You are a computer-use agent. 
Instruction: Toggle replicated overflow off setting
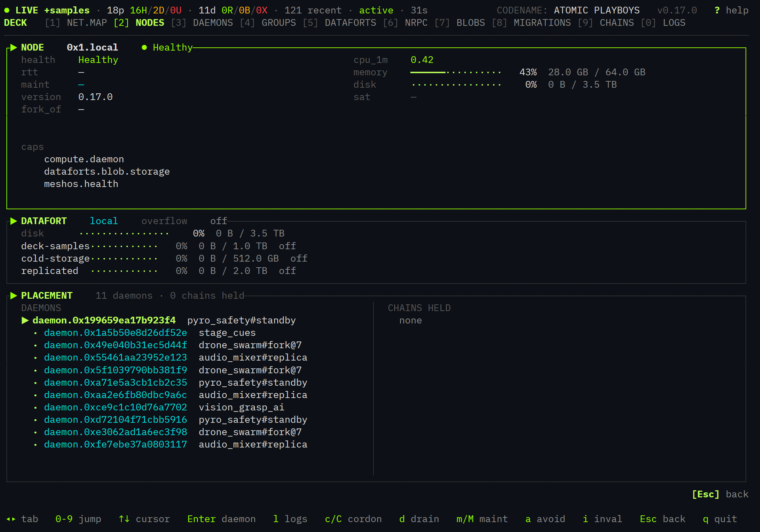(287, 271)
